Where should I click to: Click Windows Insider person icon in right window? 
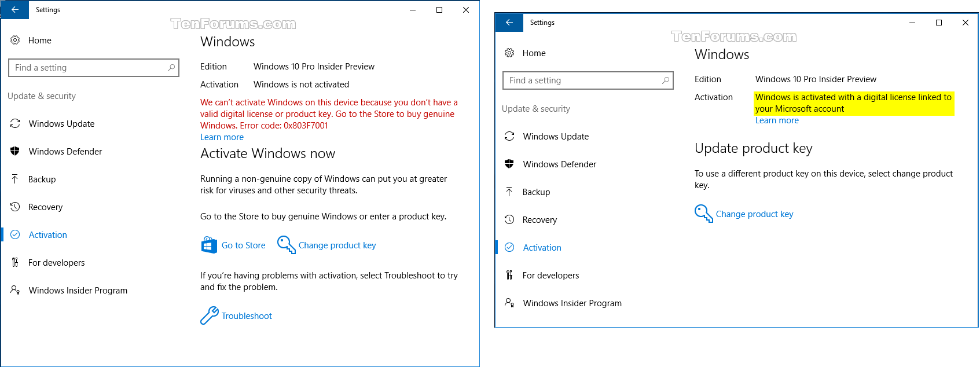[509, 303]
